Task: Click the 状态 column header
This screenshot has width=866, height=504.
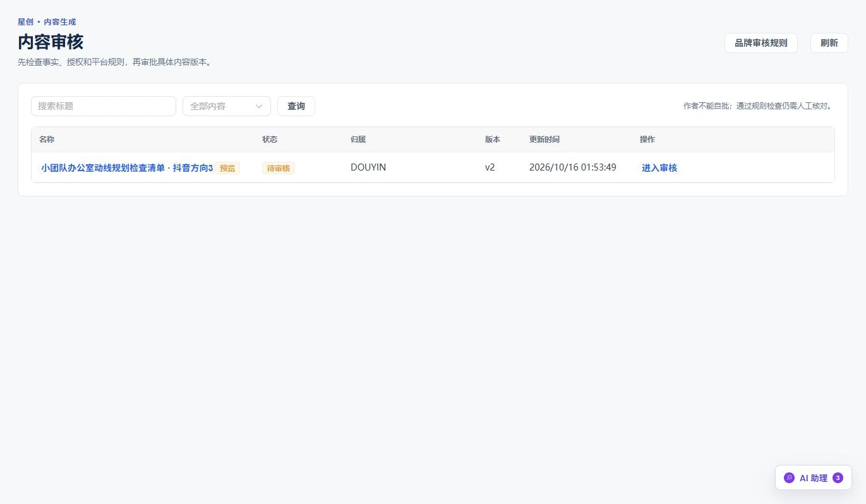Action: click(x=270, y=140)
